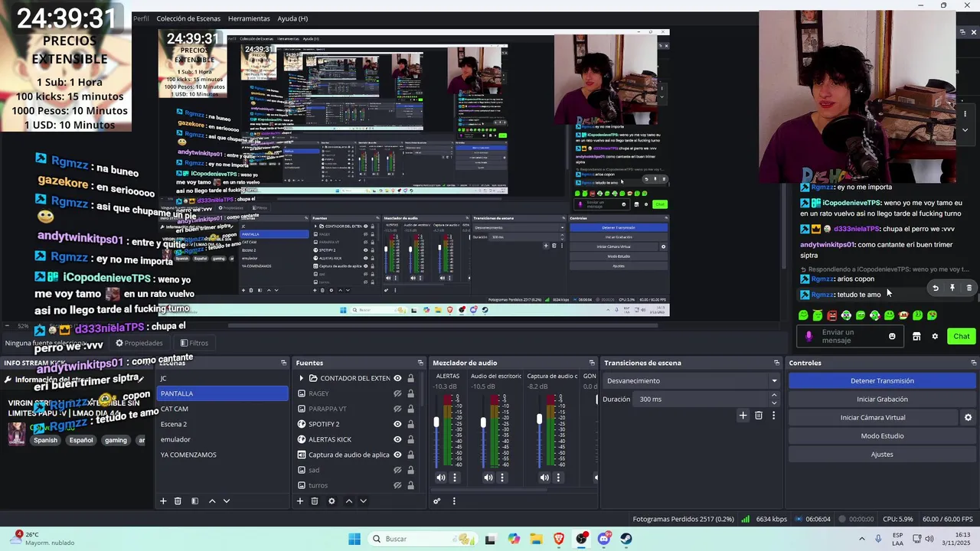Click reply arrow on chat message
Image resolution: width=980 pixels, height=551 pixels.
pyautogui.click(x=935, y=289)
